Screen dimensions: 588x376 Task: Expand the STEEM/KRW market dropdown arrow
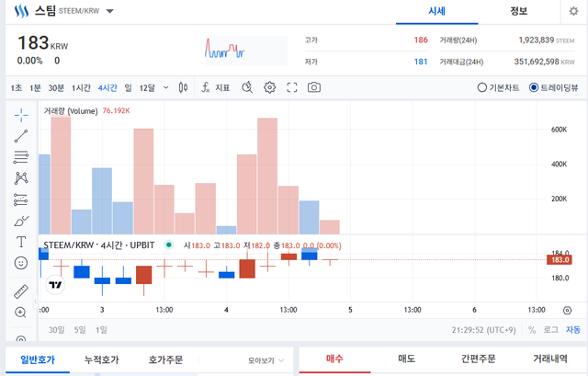point(110,11)
